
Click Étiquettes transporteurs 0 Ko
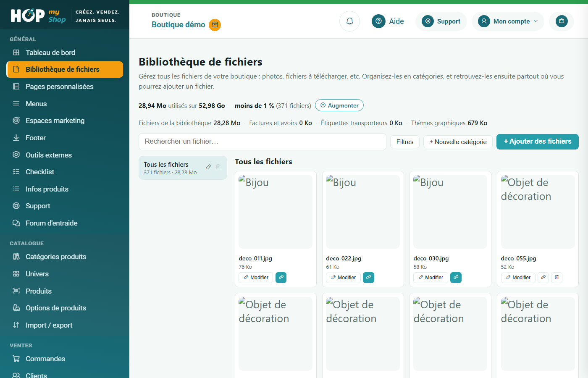[362, 123]
